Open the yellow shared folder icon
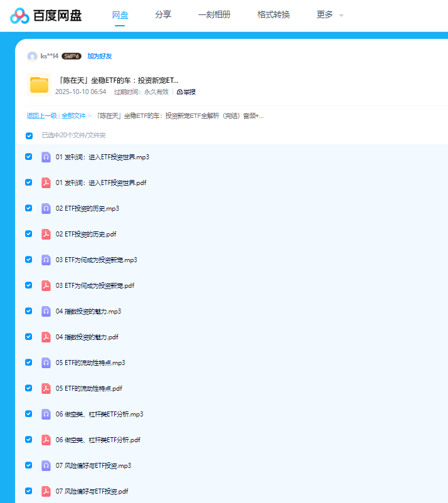This screenshot has width=448, height=503. coord(39,85)
